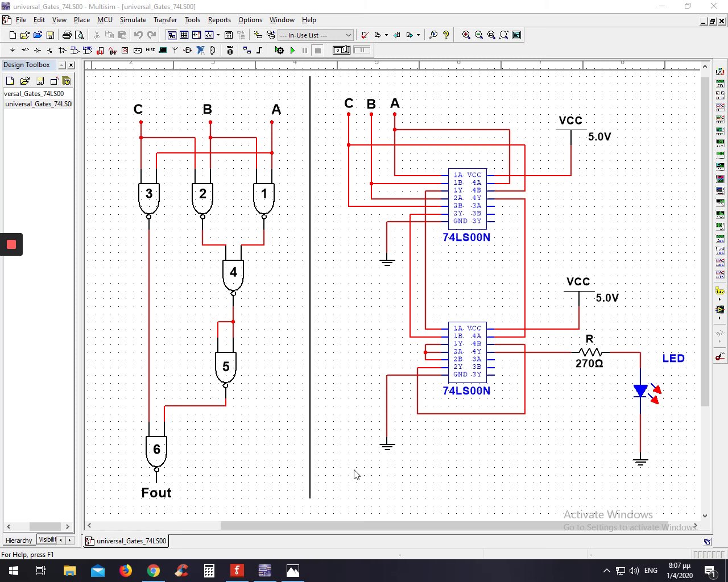
Task: Click the Undo arrow icon
Action: coord(138,35)
